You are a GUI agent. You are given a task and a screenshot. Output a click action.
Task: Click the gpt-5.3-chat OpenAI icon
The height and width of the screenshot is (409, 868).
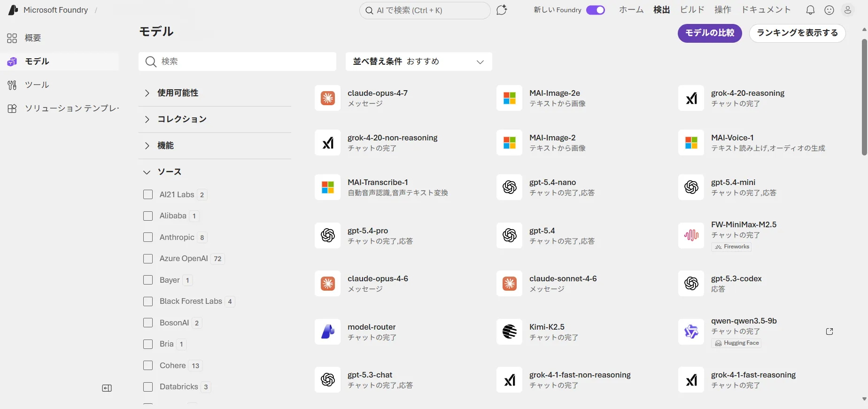pyautogui.click(x=328, y=379)
